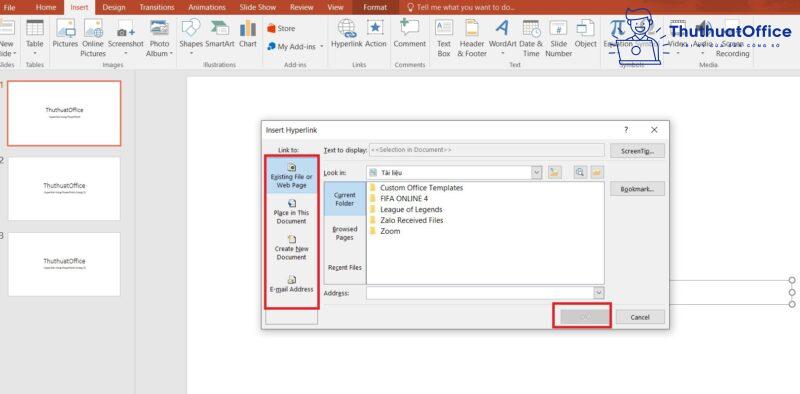This screenshot has width=800, height=394.
Task: Select slide 3 thumbnail
Action: (64, 264)
